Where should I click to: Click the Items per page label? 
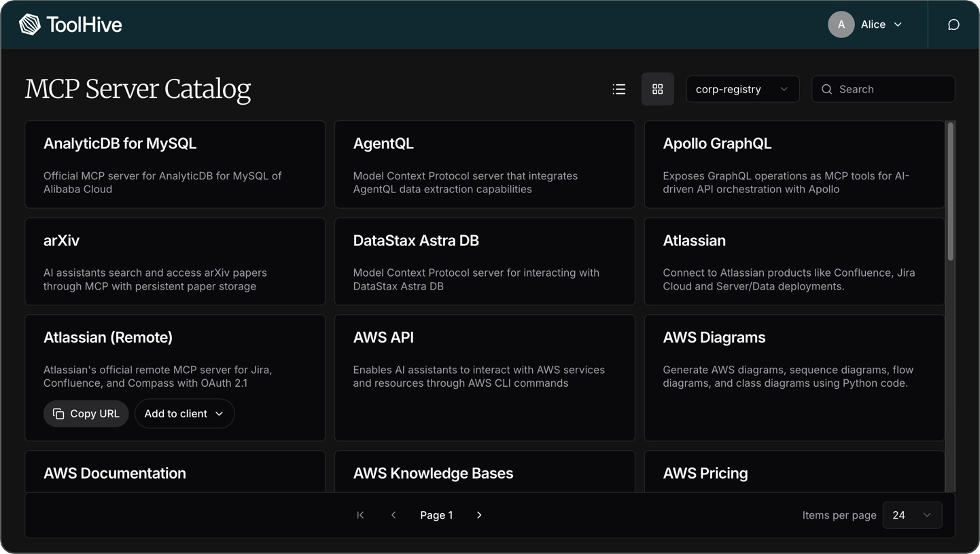click(x=839, y=515)
